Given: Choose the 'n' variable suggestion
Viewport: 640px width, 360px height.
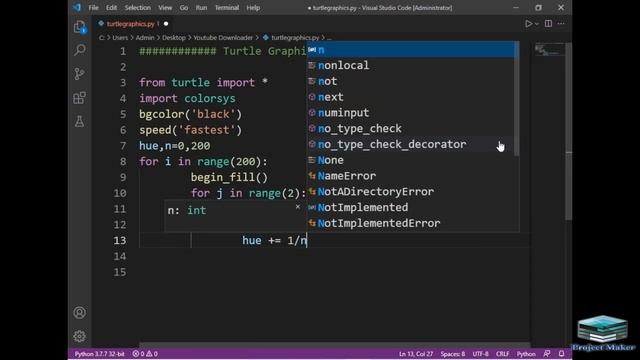Looking at the screenshot, I should tap(410, 50).
